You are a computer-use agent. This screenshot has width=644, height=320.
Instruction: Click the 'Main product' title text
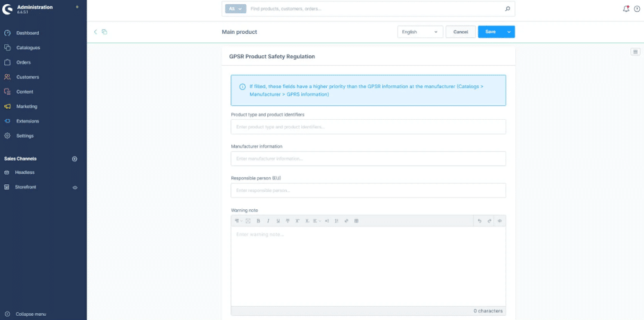tap(240, 32)
